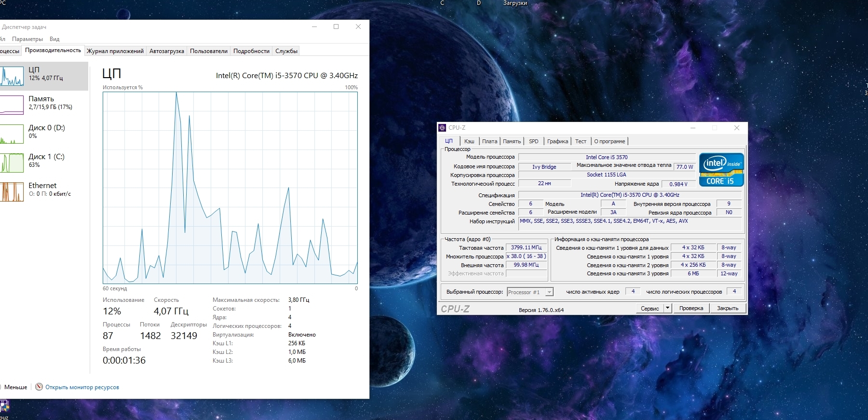This screenshot has height=420, width=868.
Task: Open Пользователи tab in Task Manager
Action: (x=209, y=51)
